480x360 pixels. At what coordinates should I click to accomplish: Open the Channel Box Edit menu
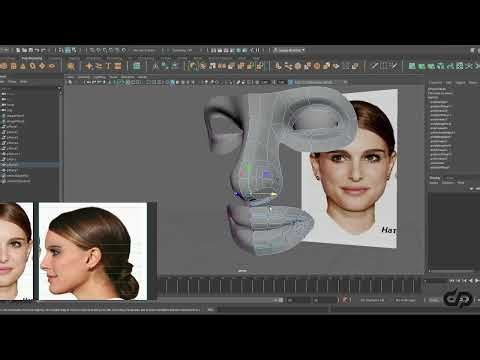[449, 82]
